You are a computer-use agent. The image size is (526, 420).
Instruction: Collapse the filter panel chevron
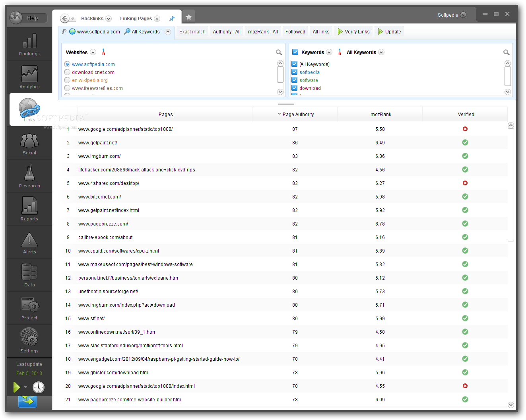click(x=168, y=32)
